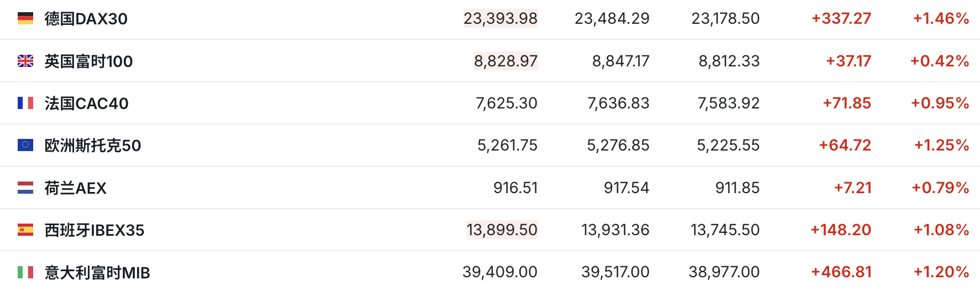This screenshot has height=290, width=980.
Task: Click DAX30 percent change +1.46%
Action: tap(941, 19)
